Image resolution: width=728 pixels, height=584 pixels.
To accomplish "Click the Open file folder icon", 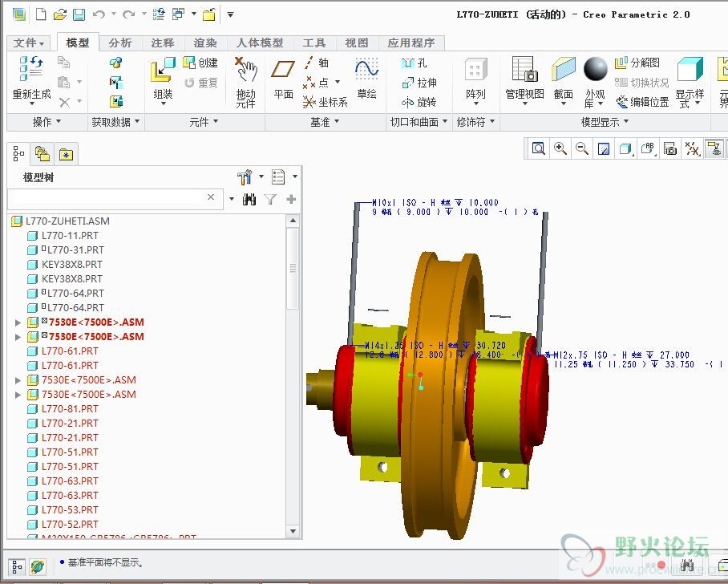I will (x=60, y=15).
